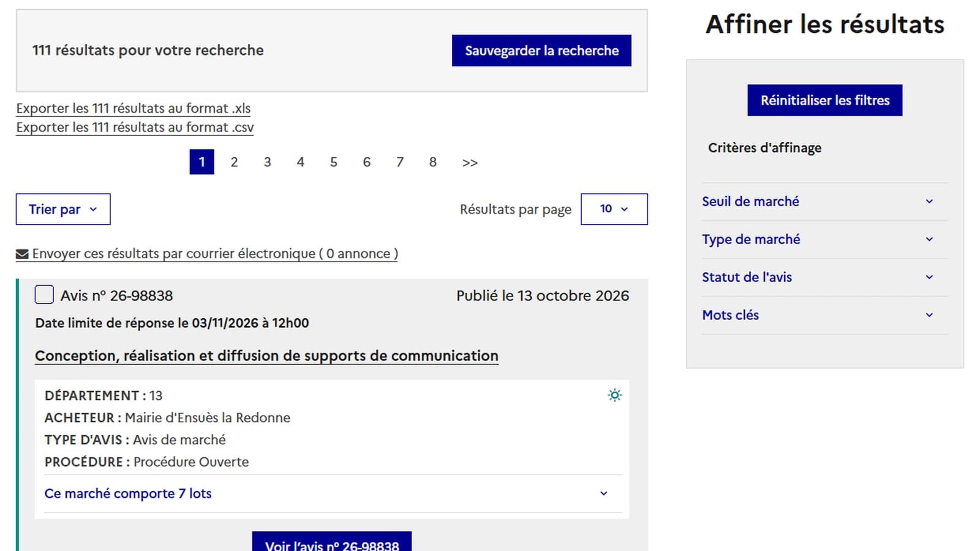Screen dimensions: 980x551
Task: Expand the Seuil de marché filter
Action: click(824, 201)
